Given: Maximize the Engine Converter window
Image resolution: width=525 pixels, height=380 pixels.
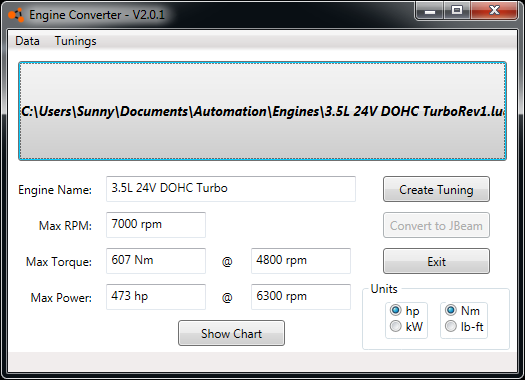Looking at the screenshot, I should (457, 11).
